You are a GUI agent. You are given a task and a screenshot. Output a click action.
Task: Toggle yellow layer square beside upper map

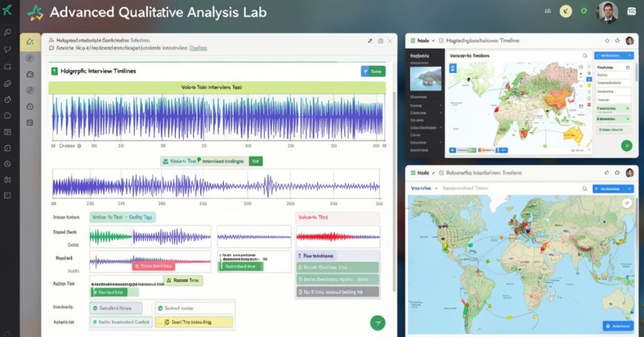tap(589, 86)
